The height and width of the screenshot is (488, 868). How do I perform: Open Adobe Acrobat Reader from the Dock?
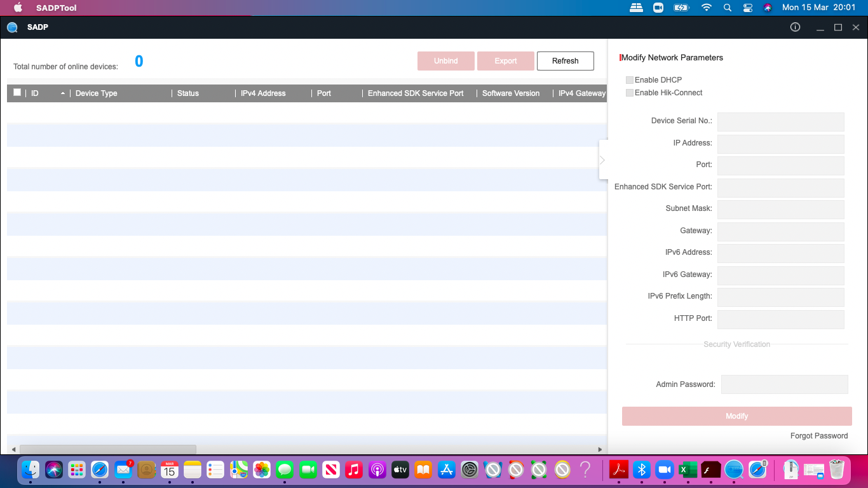(x=618, y=470)
